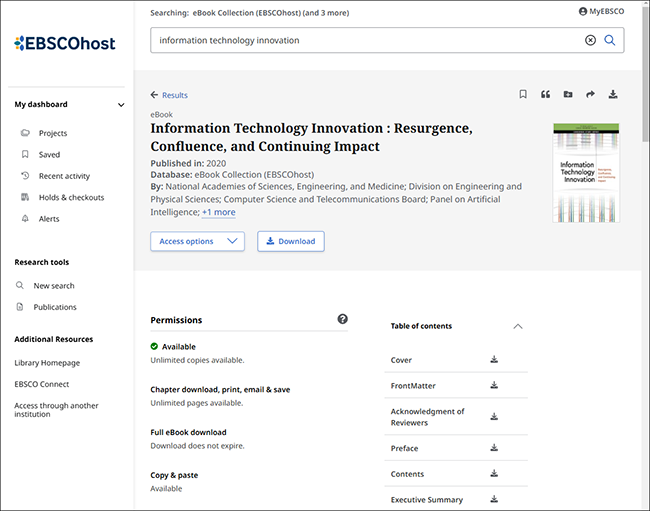Open the Access options dropdown
Screen dimensions: 650x511
197,241
